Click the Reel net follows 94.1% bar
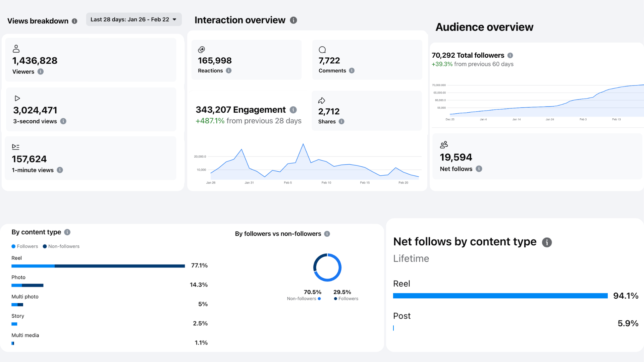This screenshot has height=362, width=644. point(500,296)
